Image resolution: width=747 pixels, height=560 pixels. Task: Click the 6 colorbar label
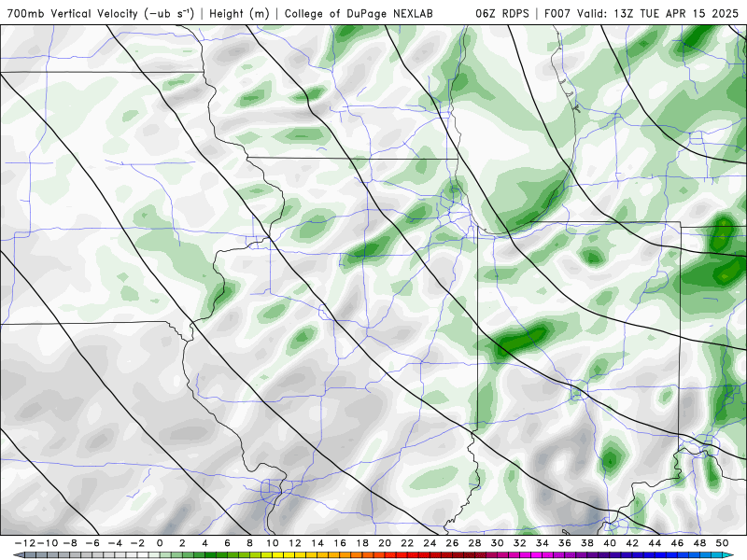coord(227,543)
